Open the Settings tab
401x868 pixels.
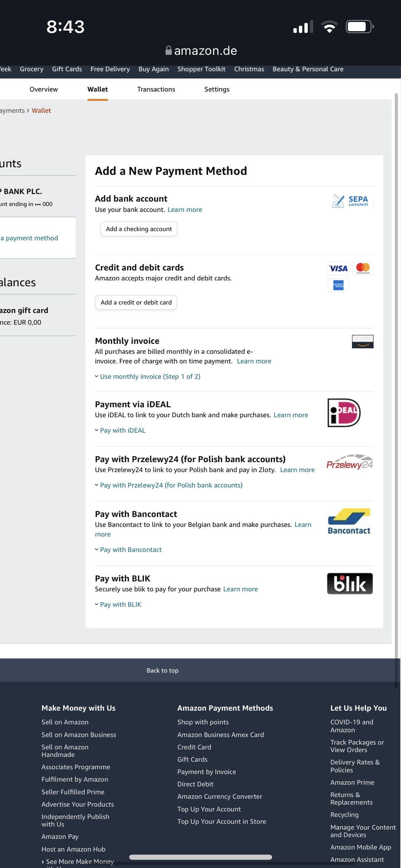point(217,89)
